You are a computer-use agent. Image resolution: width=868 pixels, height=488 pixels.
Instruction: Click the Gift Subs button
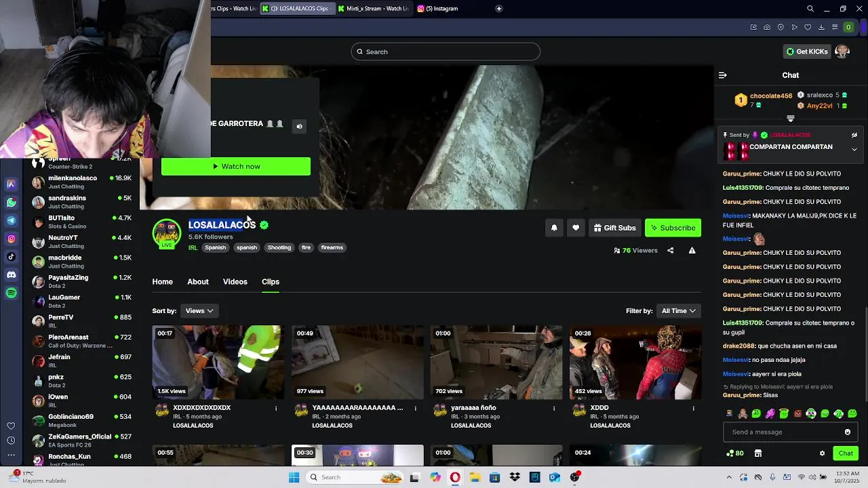click(615, 228)
